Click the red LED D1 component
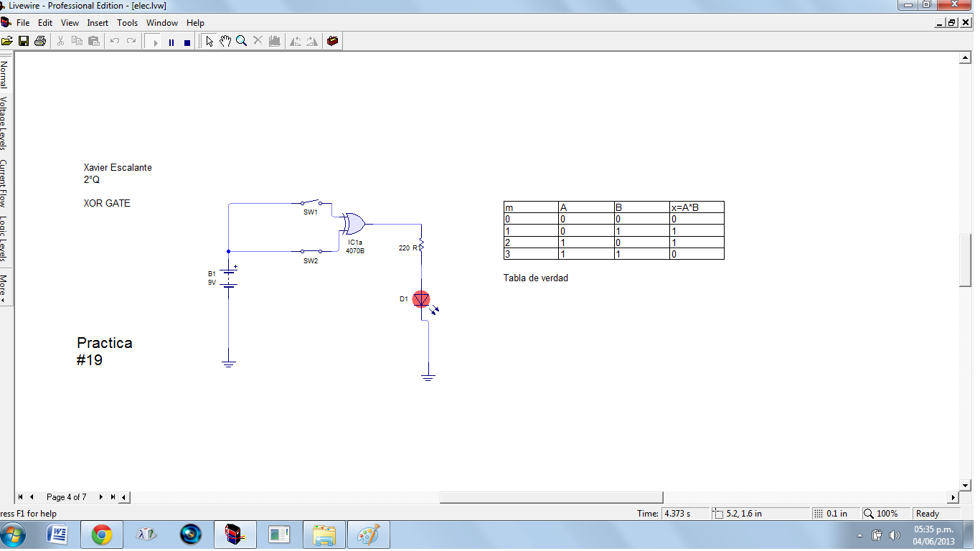Screen dimensions: 980x551 421,299
